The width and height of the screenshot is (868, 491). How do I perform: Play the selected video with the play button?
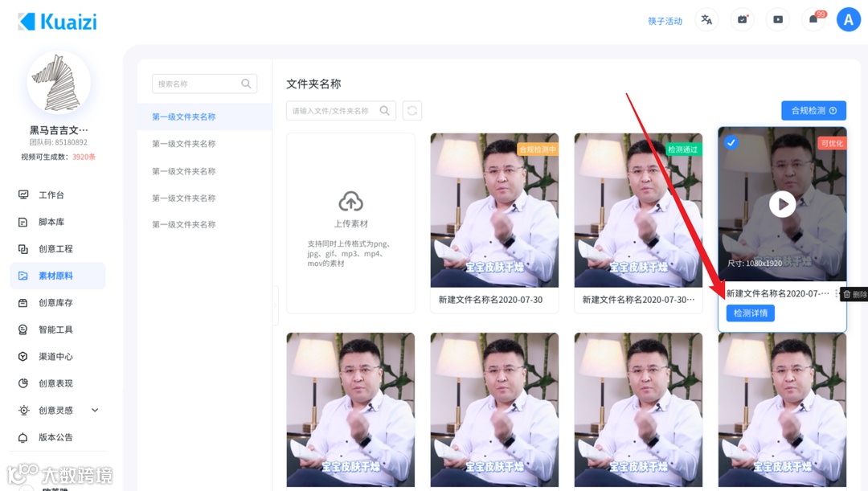pyautogui.click(x=782, y=204)
